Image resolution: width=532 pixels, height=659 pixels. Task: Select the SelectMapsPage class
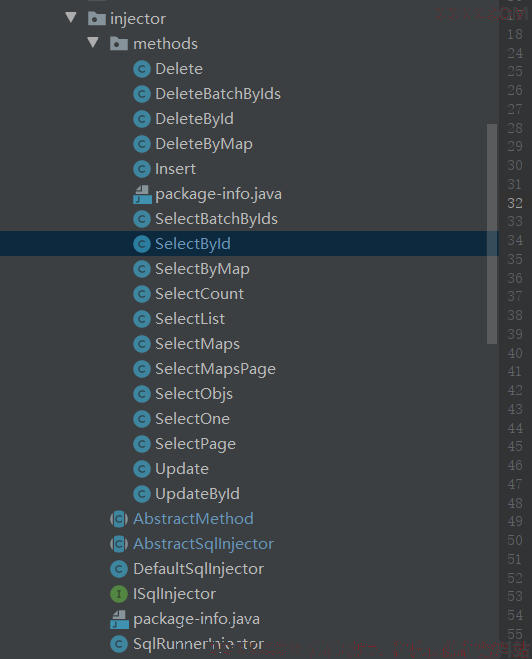pos(215,369)
